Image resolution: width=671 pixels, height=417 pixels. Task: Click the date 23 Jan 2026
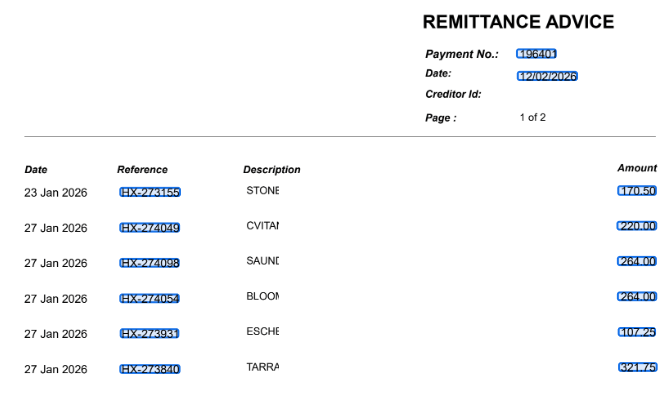click(55, 192)
